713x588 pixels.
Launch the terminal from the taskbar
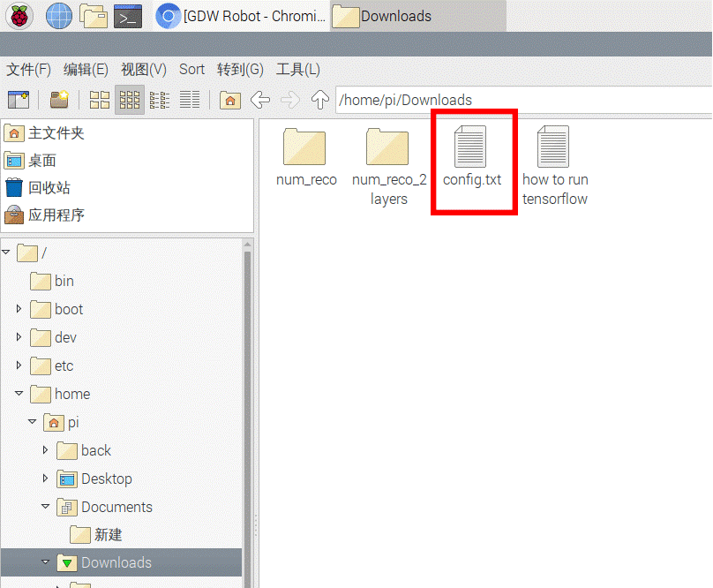tap(128, 16)
